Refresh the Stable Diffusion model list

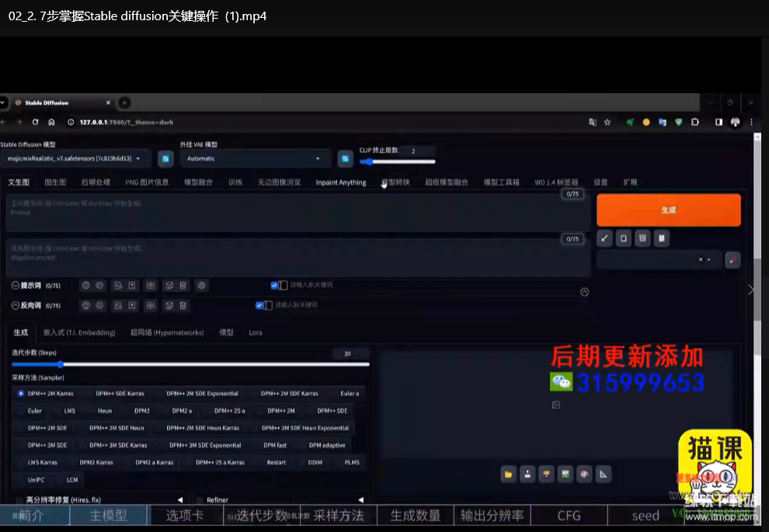tap(165, 158)
